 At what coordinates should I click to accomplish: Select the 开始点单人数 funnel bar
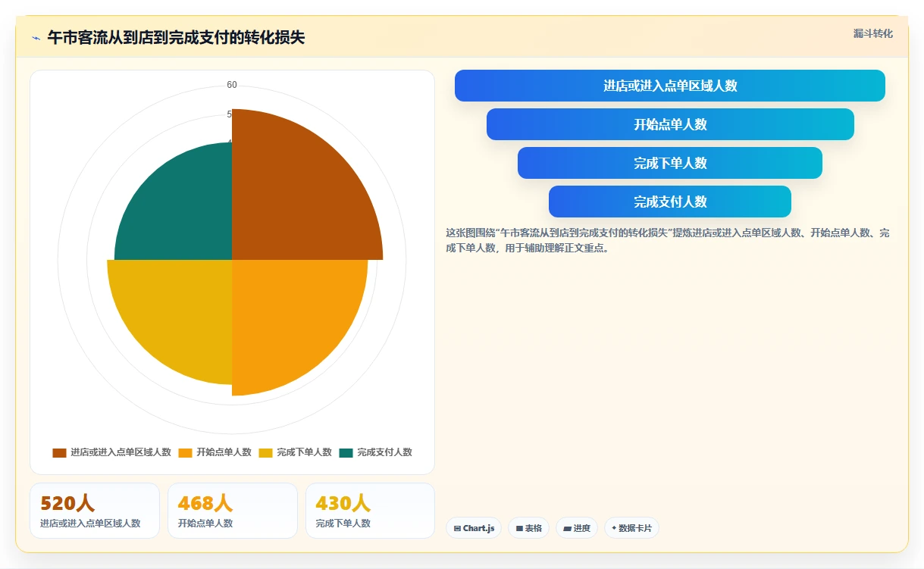[670, 124]
